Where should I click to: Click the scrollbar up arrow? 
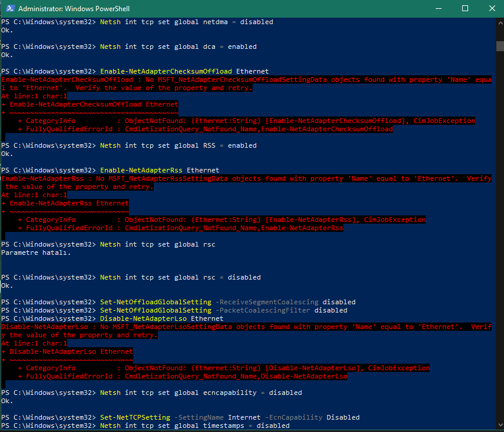(x=500, y=23)
